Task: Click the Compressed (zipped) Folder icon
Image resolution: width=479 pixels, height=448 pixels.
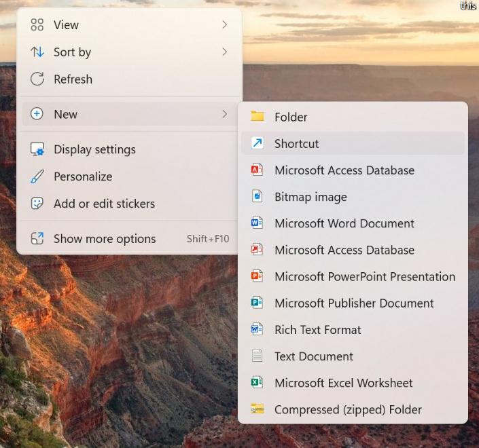Action: pyautogui.click(x=257, y=409)
